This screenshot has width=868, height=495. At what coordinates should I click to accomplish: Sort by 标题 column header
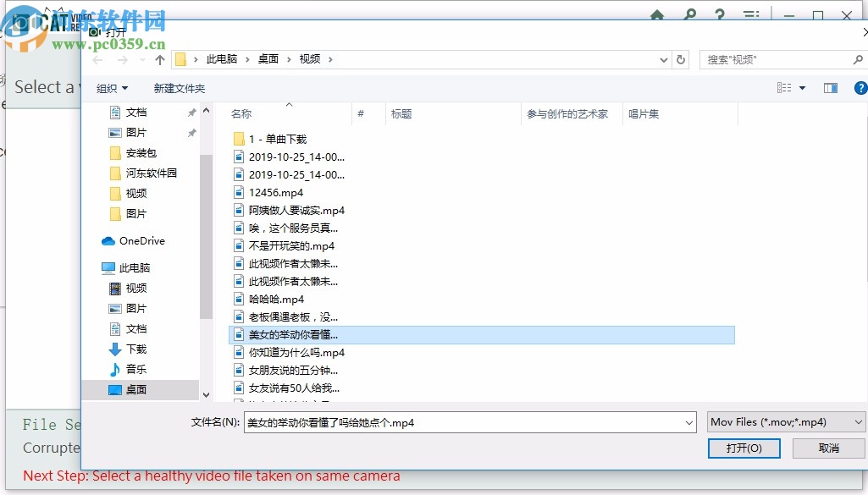[401, 114]
